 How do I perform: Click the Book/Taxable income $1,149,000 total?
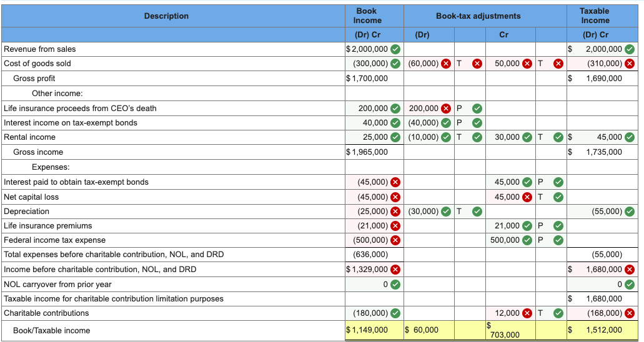(x=367, y=330)
